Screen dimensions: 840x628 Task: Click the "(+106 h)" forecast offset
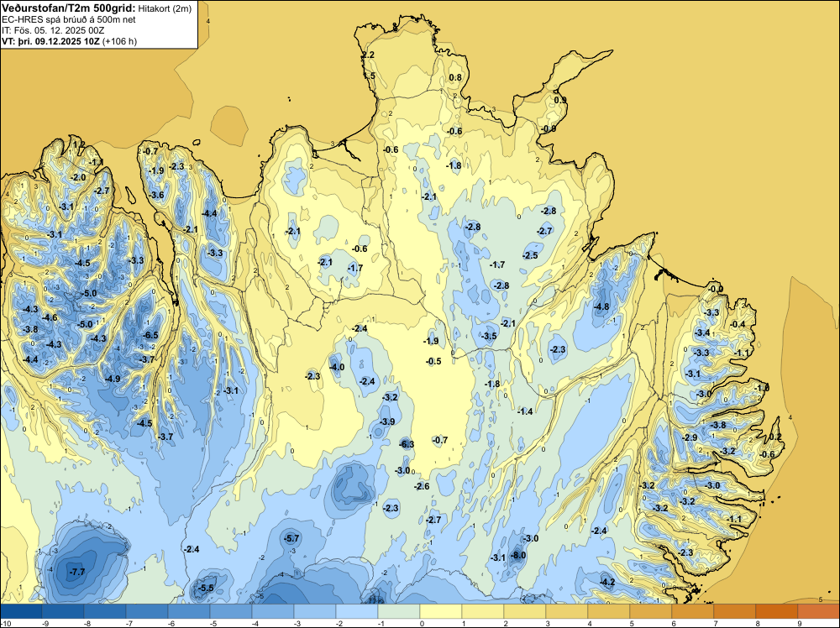point(119,41)
